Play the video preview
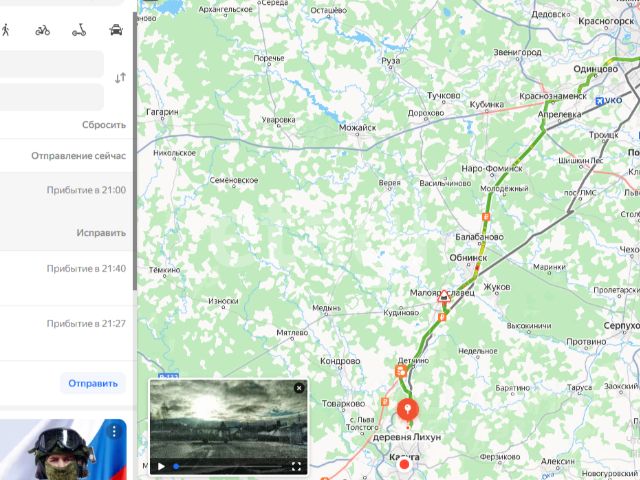This screenshot has height=480, width=640. coord(161,466)
